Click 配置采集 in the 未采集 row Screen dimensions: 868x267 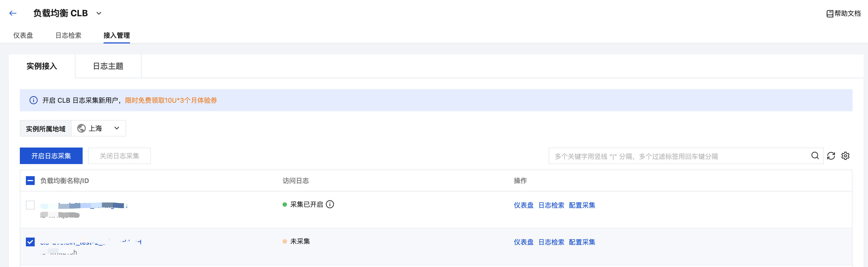(582, 242)
